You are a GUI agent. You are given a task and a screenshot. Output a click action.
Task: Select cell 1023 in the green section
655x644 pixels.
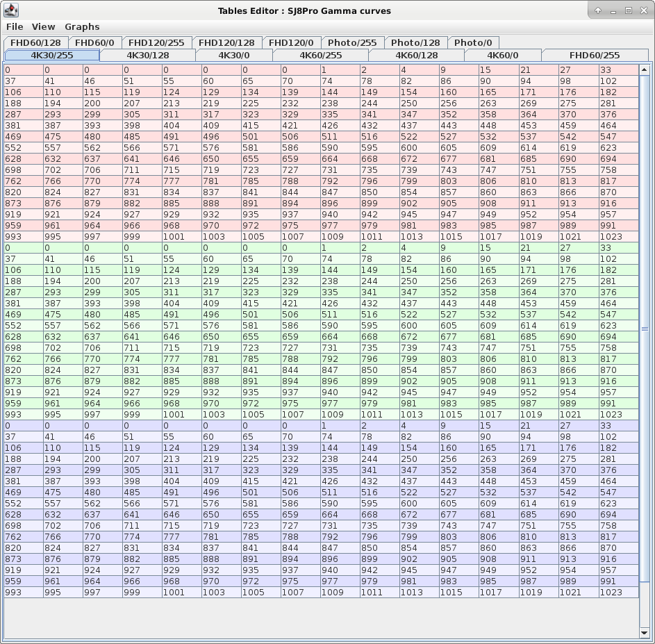[619, 415]
